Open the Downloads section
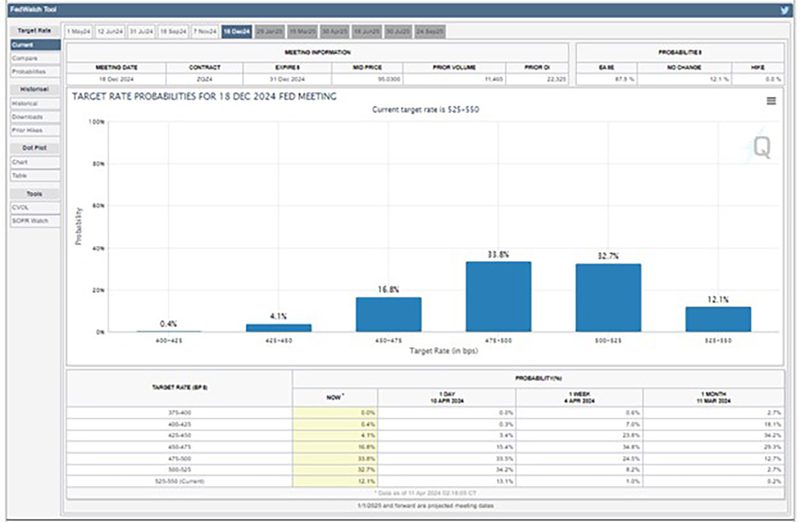800x522 pixels. pos(26,116)
